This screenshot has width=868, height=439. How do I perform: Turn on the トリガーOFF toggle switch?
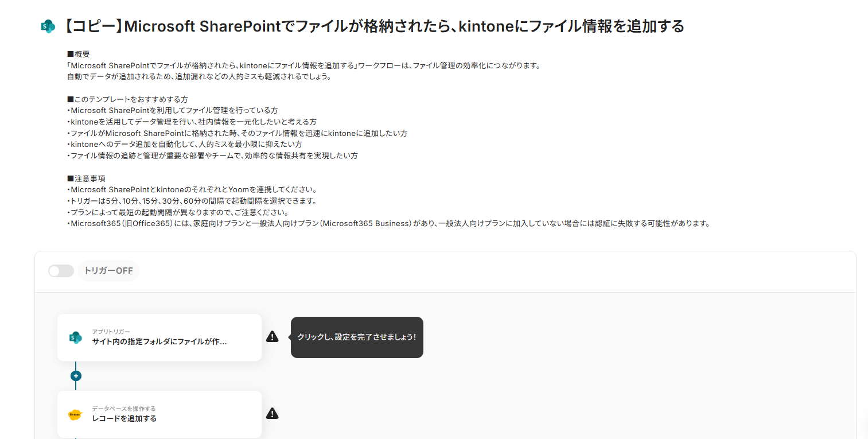point(61,271)
